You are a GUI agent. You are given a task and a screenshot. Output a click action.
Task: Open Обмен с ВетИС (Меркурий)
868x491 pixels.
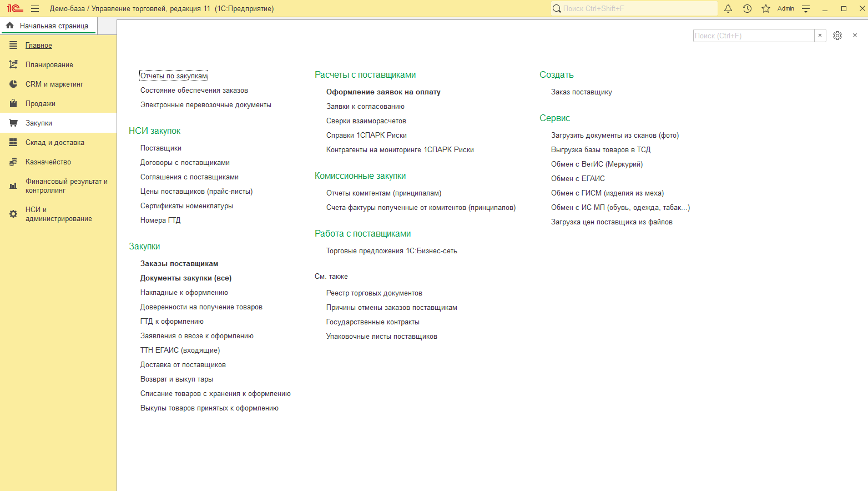pos(597,164)
